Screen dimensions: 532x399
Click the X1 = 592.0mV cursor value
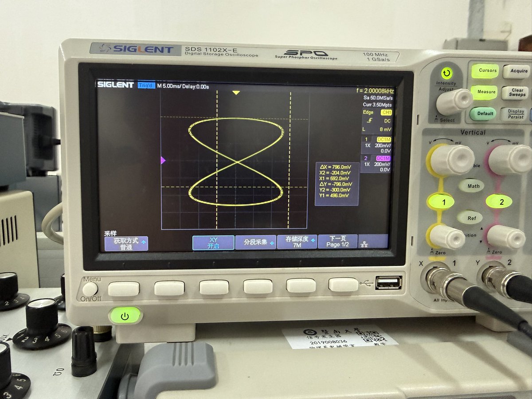pos(335,178)
